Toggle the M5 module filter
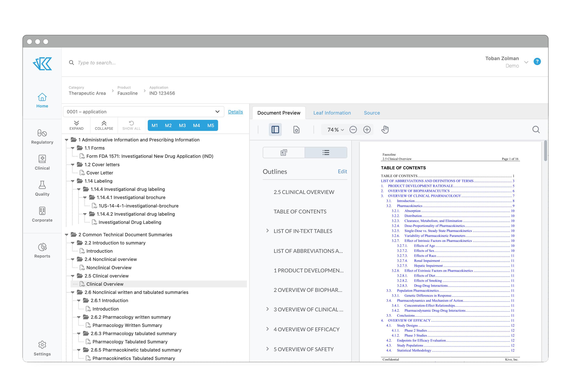 (x=211, y=126)
